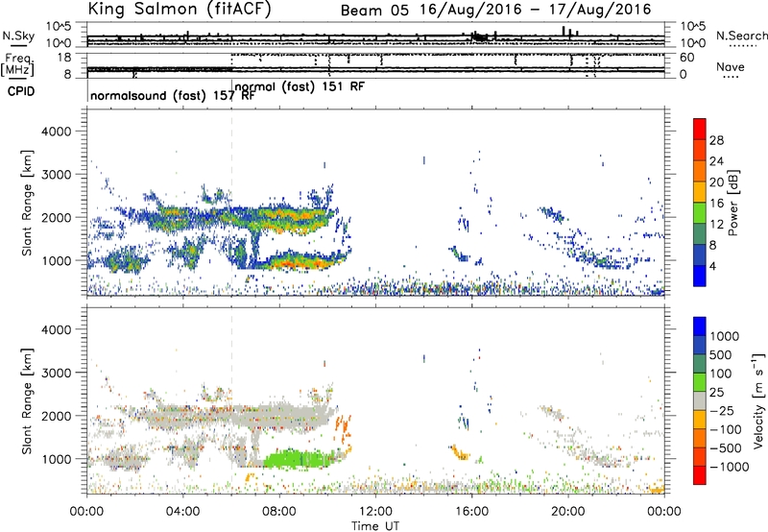Click the 'Slant Range [km]' label of power panel
The height and width of the screenshot is (532, 768).
[x=27, y=203]
